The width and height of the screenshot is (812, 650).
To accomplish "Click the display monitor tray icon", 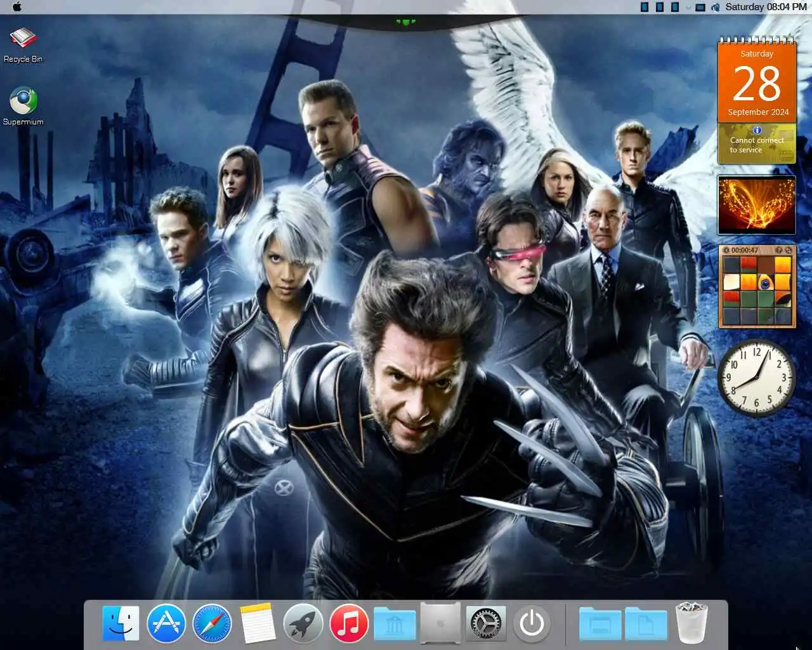I will click(x=700, y=7).
